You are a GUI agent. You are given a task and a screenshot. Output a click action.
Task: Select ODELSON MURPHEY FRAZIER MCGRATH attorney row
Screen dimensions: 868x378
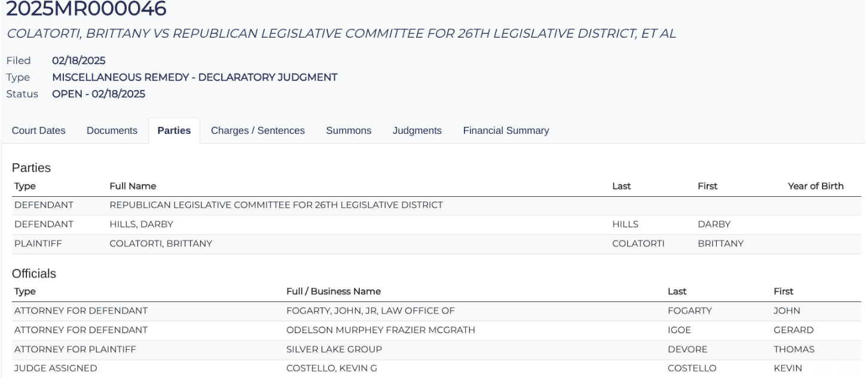pos(381,330)
